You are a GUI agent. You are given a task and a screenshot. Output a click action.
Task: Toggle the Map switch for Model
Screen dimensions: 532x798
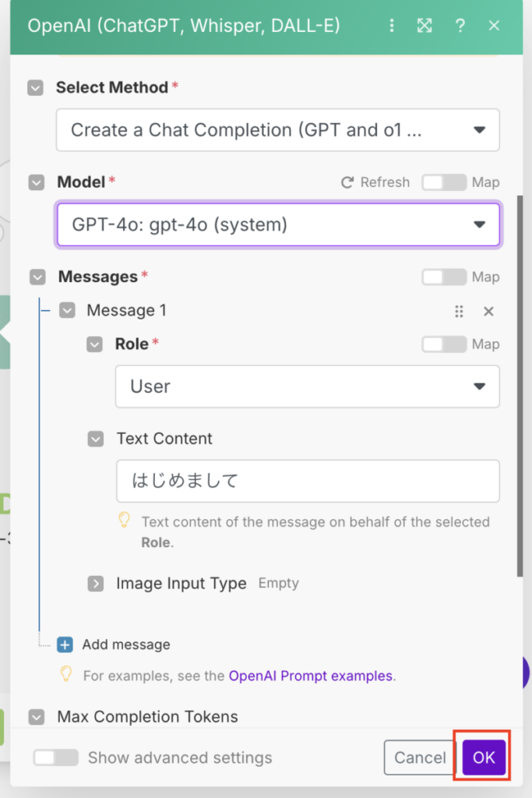click(443, 182)
